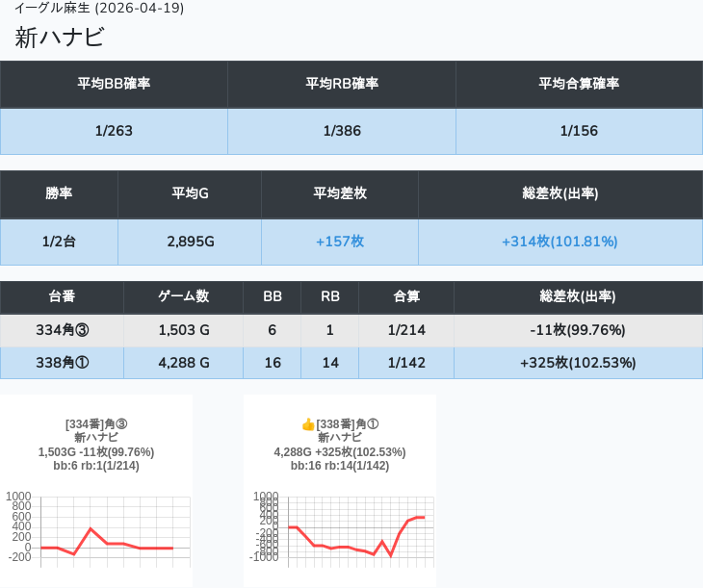This screenshot has height=588, width=703.
Task: Click the +325枚(102.53%) cell for machine 338
Action: pos(578,363)
